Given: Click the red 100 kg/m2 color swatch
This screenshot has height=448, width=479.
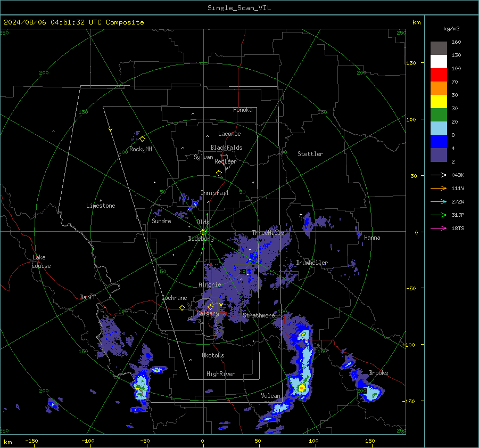Looking at the screenshot, I should pyautogui.click(x=439, y=75).
